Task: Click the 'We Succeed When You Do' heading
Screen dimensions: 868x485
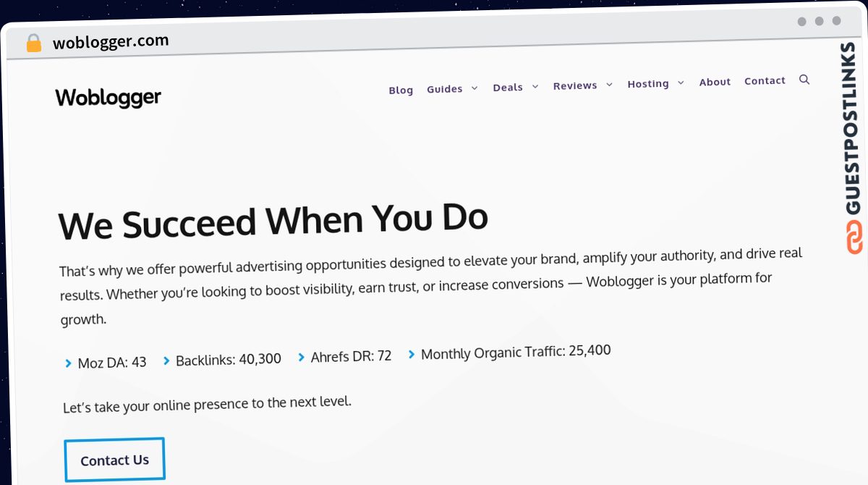Action: [x=273, y=221]
